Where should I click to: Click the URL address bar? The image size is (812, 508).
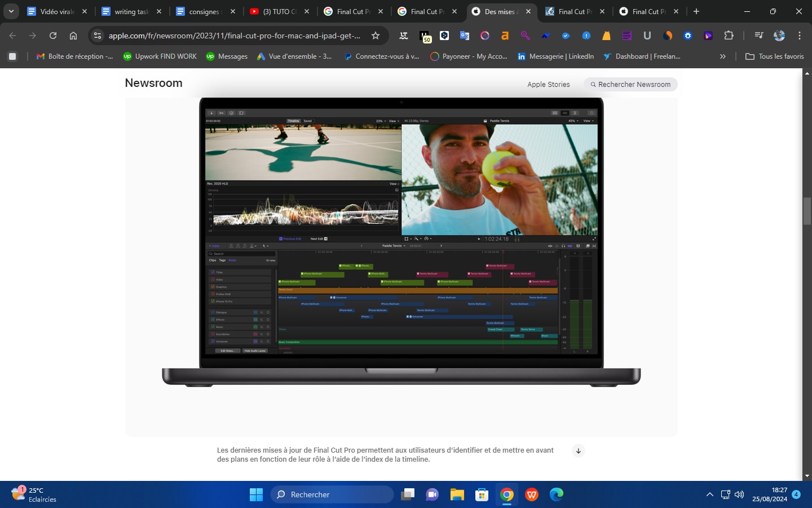(x=234, y=36)
